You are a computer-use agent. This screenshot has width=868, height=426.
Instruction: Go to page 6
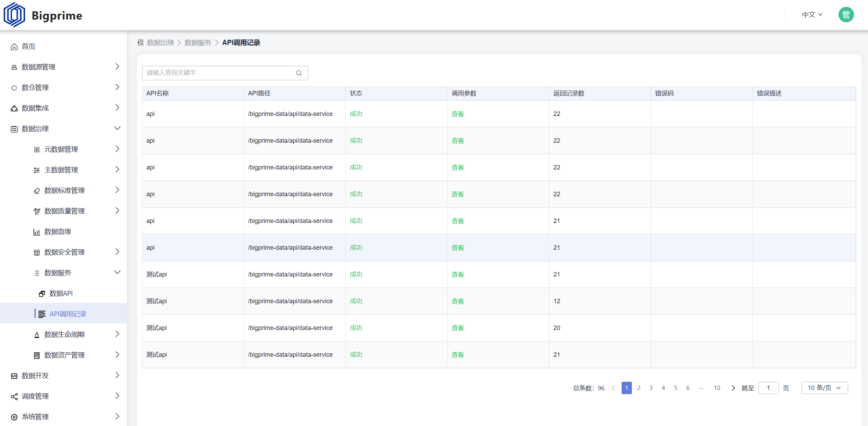click(x=688, y=388)
